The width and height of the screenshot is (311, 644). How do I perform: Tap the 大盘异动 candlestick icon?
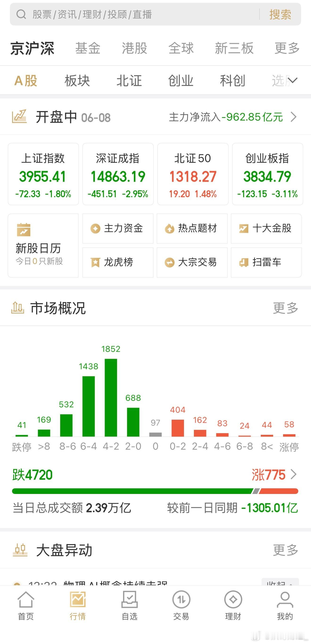20,550
